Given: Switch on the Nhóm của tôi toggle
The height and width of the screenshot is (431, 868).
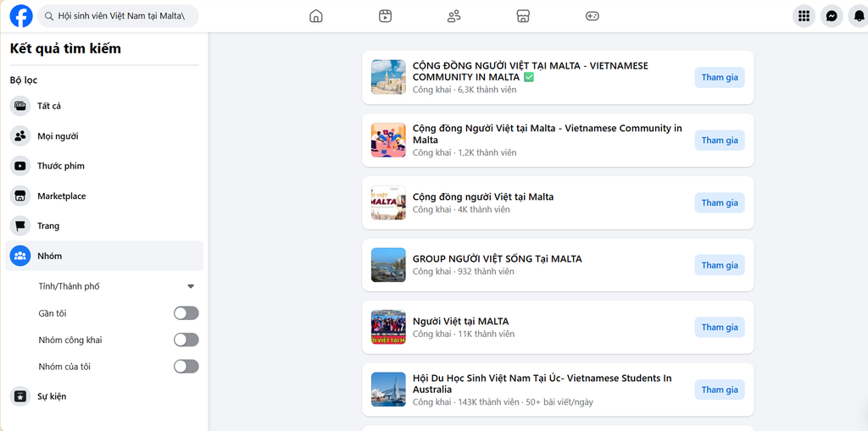Looking at the screenshot, I should pyautogui.click(x=186, y=367).
